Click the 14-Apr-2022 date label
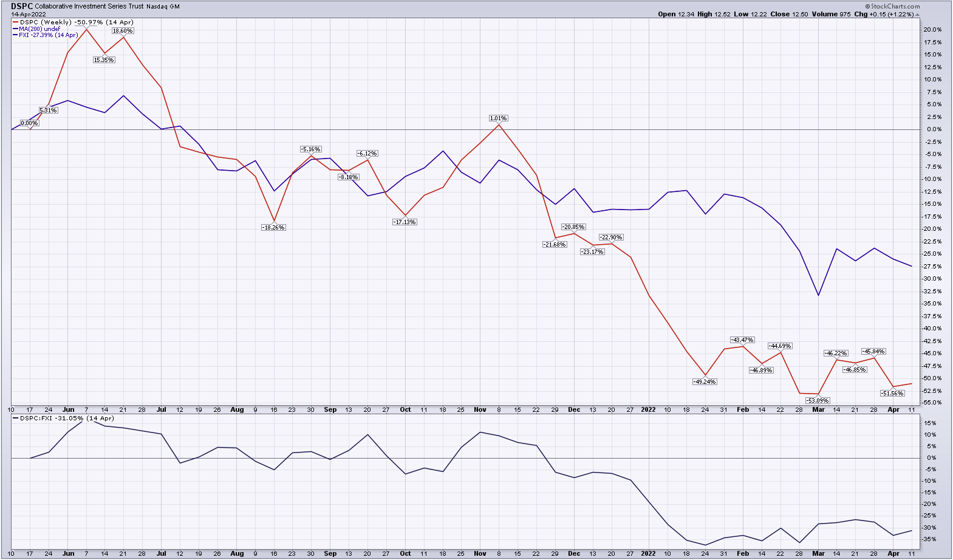The width and height of the screenshot is (953, 560). 28,14
